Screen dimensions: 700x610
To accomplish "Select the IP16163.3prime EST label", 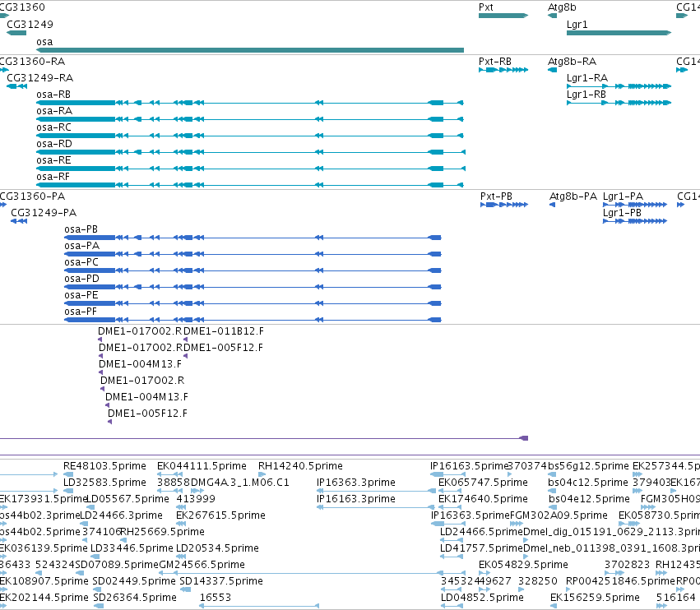I will tap(356, 498).
